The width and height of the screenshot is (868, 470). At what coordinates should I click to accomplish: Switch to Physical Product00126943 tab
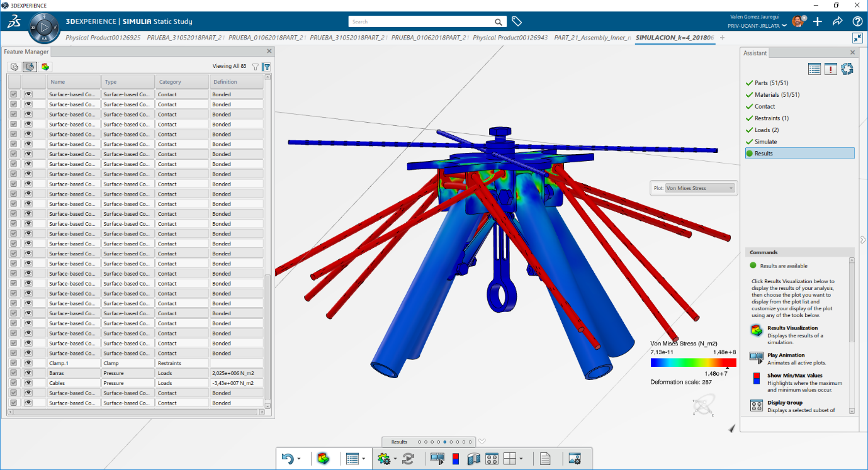coord(510,38)
